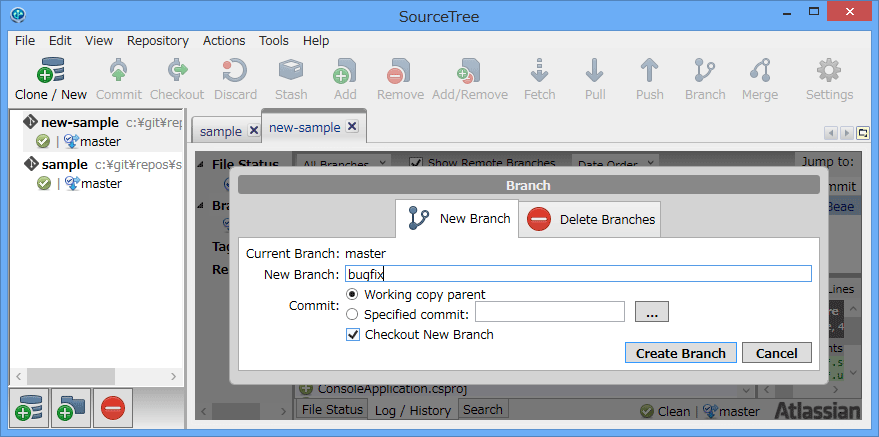Click the tab list icon at right of tabs
Screen dimensions: 879x437
(862, 133)
